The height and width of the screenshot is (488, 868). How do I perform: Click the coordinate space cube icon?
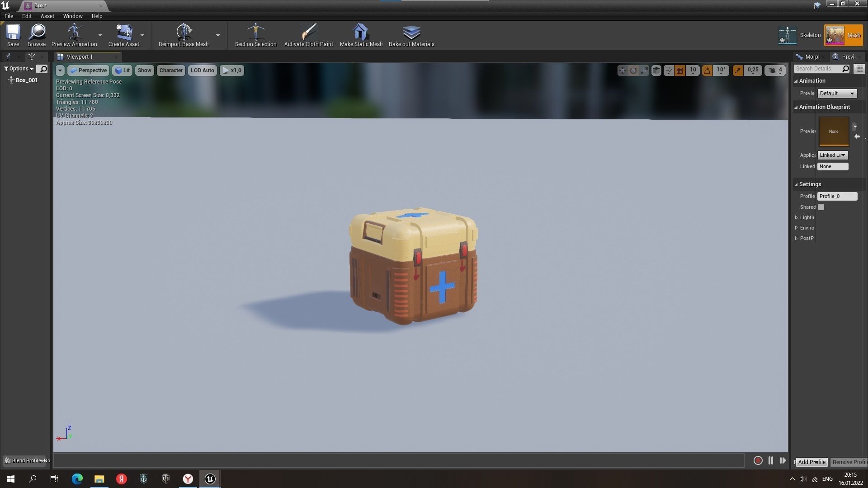click(656, 70)
